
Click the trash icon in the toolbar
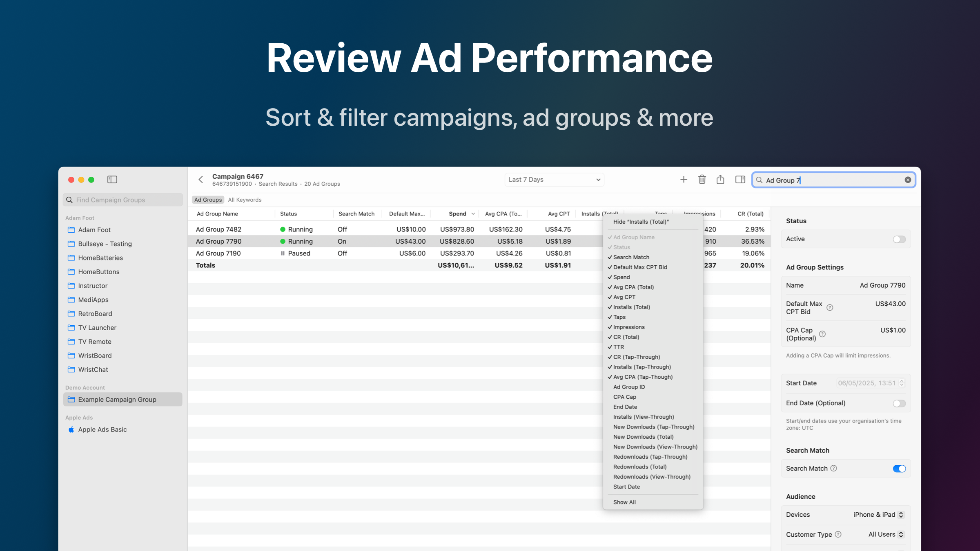coord(702,180)
